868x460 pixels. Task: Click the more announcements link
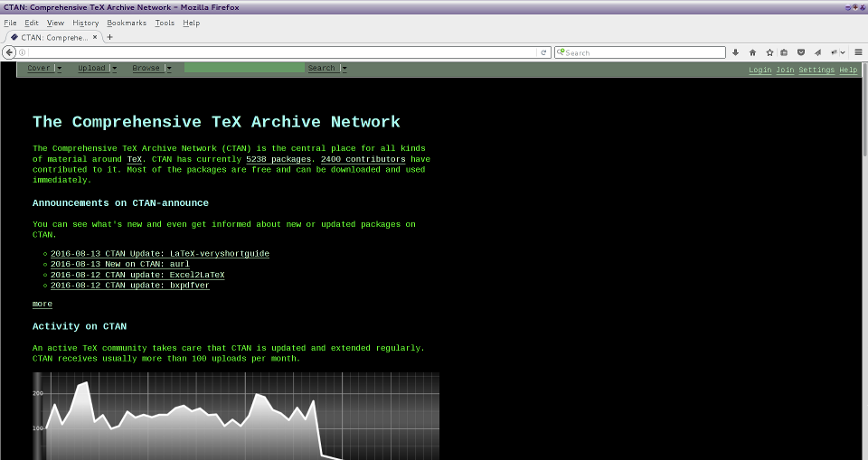[42, 304]
